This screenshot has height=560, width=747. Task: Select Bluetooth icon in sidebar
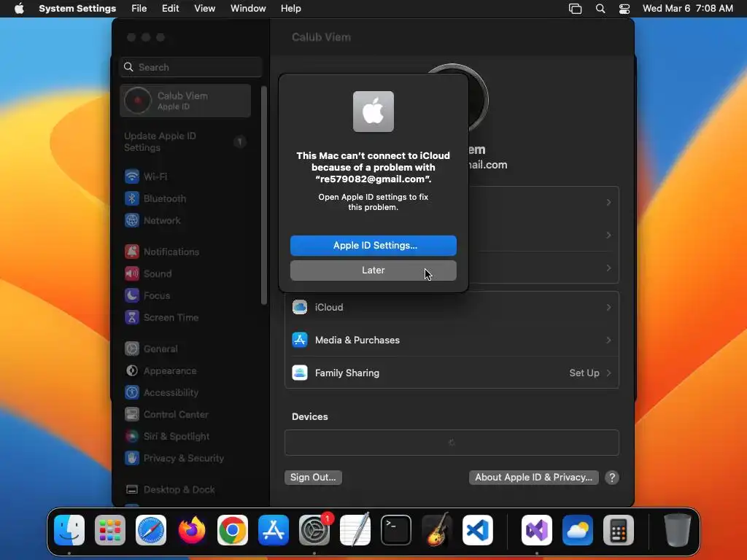(132, 198)
